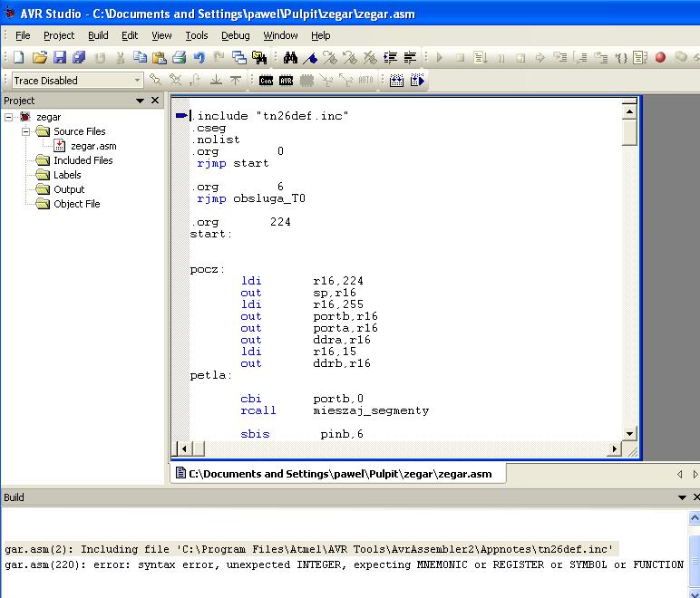Click the greyed Stop debugging square icon
The width and height of the screenshot is (700, 598).
460,57
